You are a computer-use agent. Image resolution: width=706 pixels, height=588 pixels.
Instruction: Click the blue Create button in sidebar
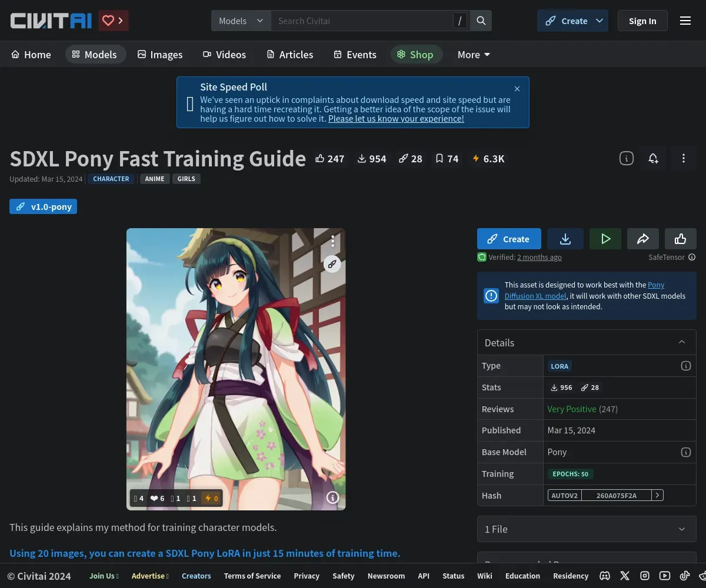509,239
